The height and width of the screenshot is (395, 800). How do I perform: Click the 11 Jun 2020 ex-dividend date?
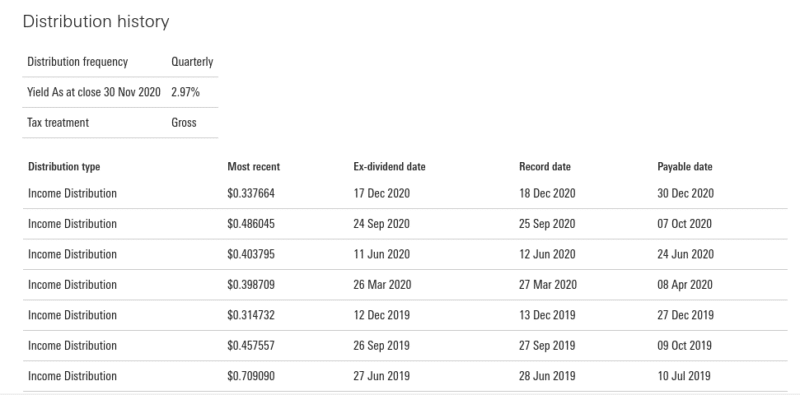coord(382,254)
